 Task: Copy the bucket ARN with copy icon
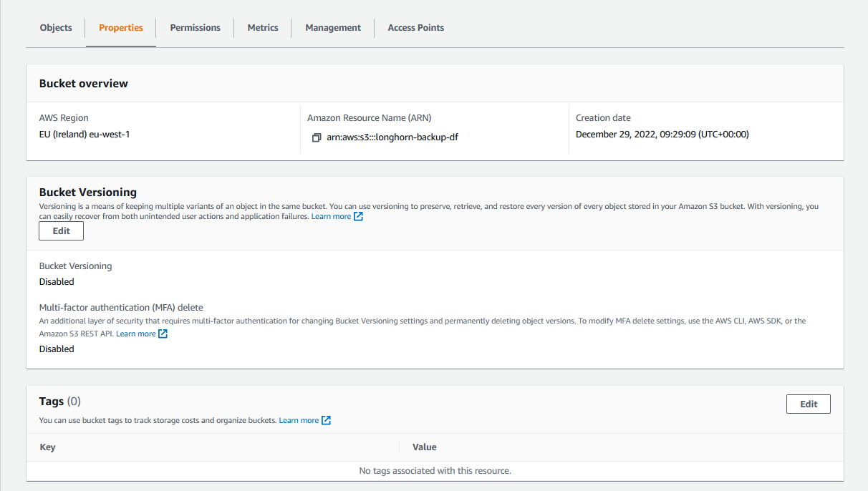point(317,137)
